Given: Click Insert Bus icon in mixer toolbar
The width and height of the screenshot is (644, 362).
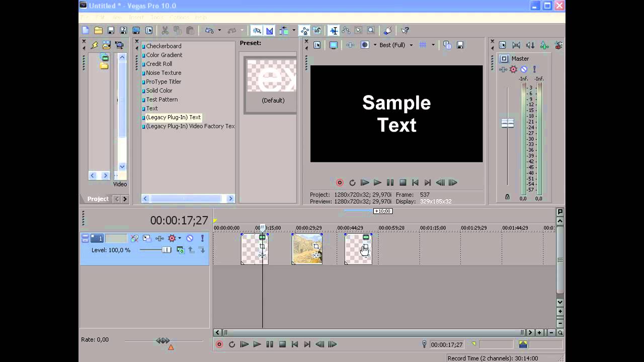Looking at the screenshot, I should [x=544, y=45].
